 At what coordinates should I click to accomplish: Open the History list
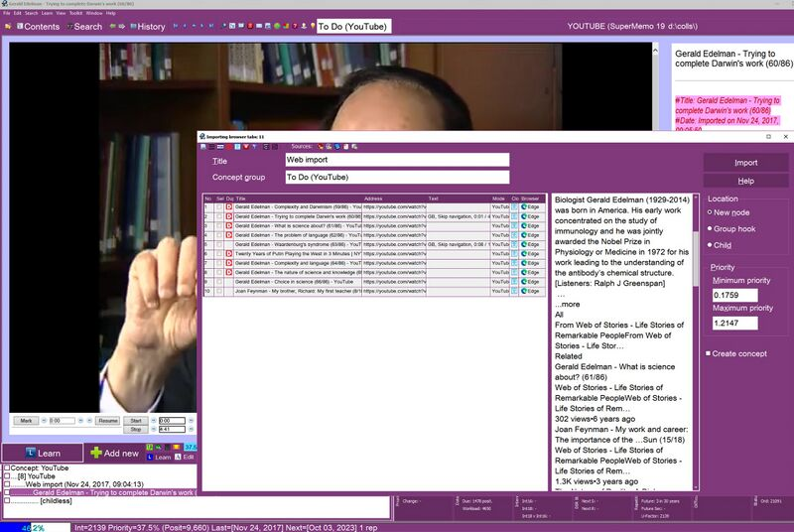(x=146, y=27)
